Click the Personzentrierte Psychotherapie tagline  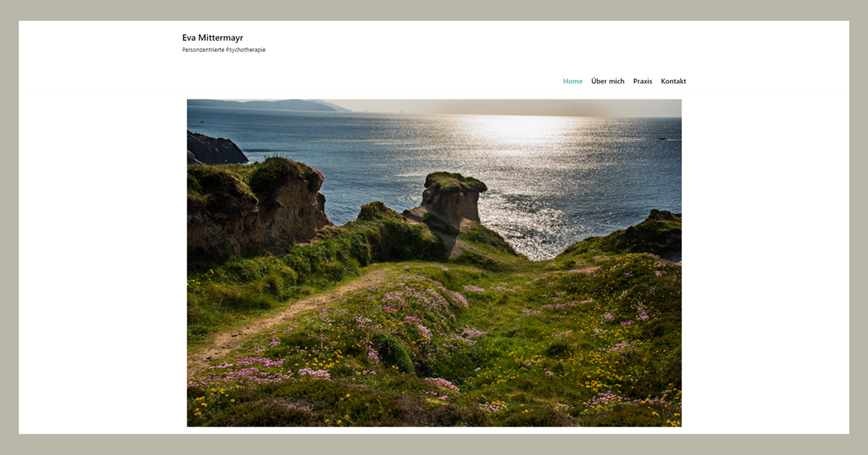[224, 50]
